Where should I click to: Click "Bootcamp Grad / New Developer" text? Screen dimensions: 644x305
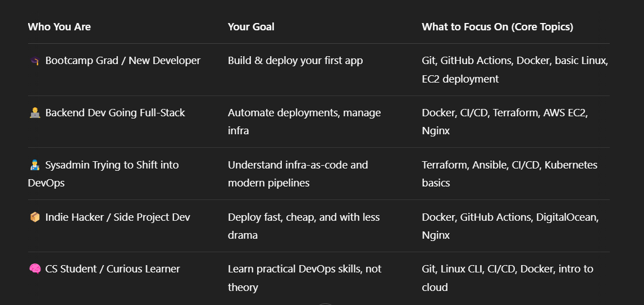click(x=123, y=61)
